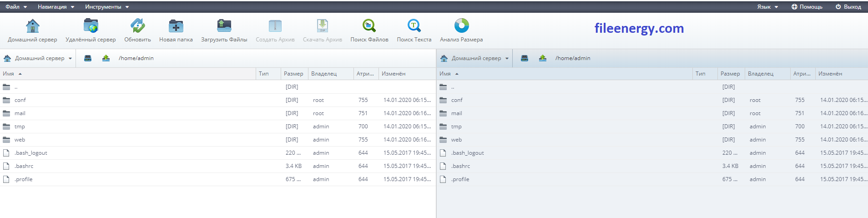Select .profile name in right pane

460,179
